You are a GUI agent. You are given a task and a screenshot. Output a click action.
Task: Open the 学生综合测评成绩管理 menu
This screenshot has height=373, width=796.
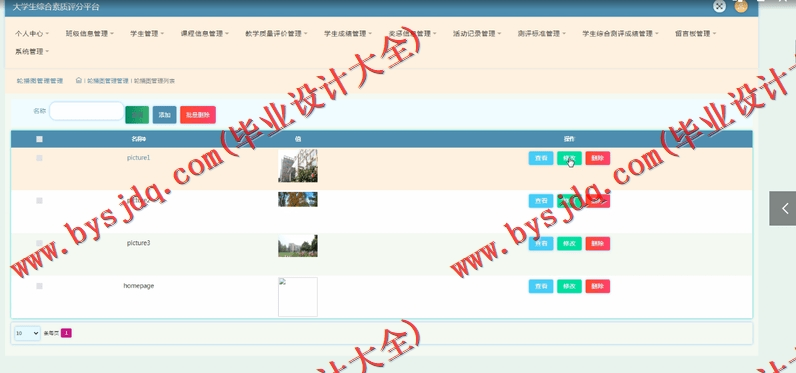click(620, 33)
